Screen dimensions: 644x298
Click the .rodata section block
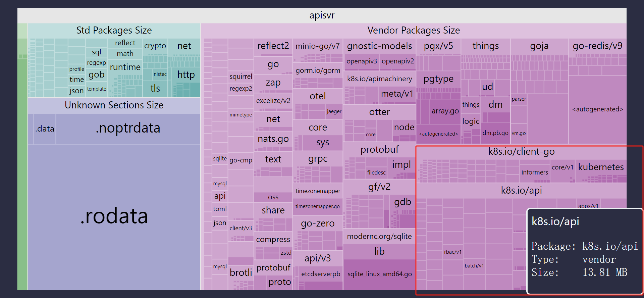(114, 216)
